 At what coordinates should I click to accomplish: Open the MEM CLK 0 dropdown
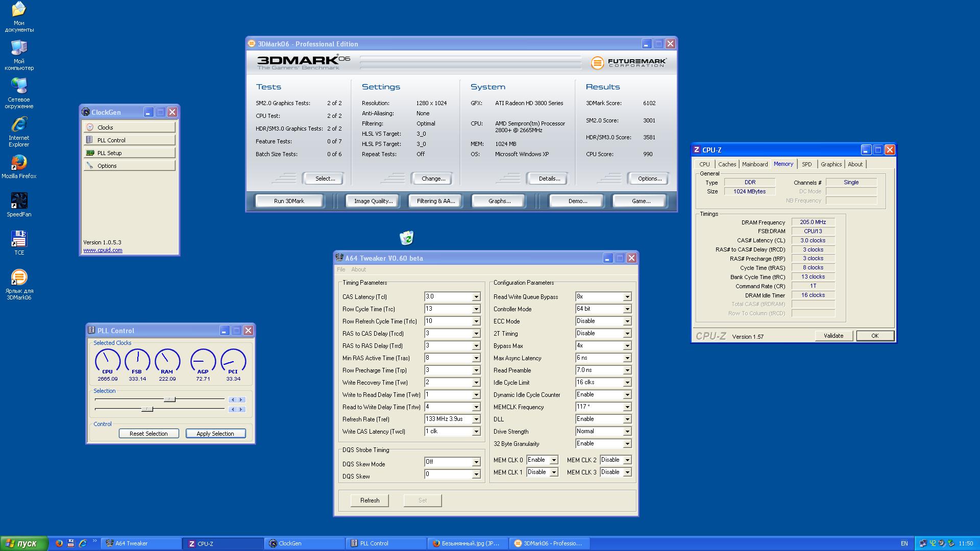(553, 460)
